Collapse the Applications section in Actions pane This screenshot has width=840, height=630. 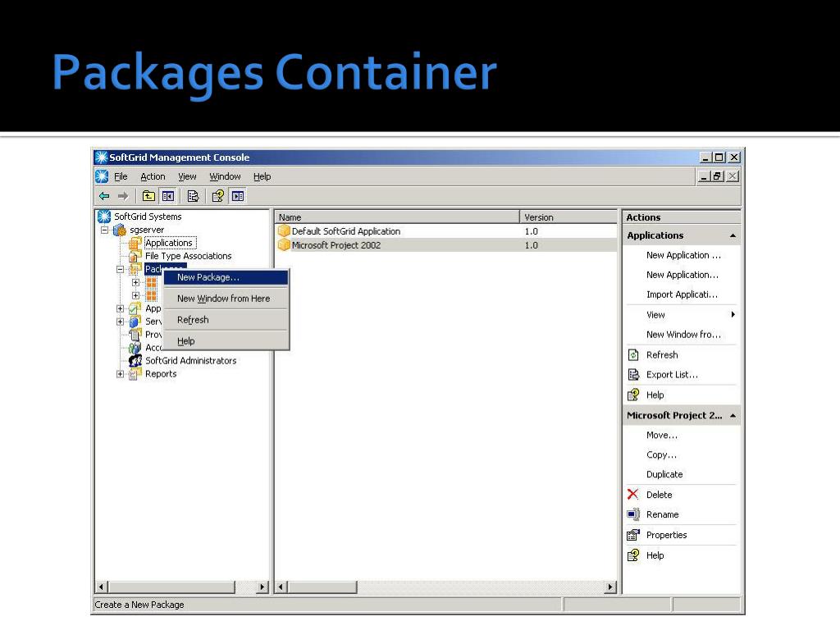(x=733, y=235)
